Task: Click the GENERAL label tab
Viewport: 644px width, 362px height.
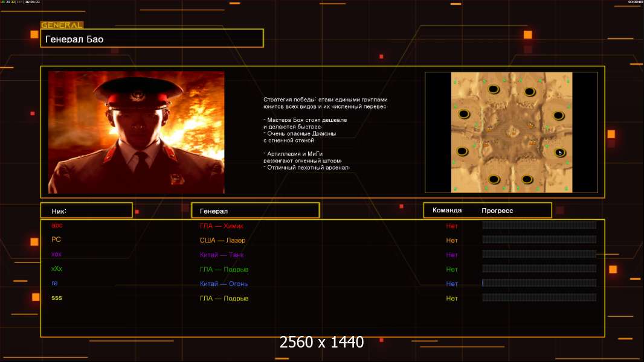Action: click(x=62, y=25)
